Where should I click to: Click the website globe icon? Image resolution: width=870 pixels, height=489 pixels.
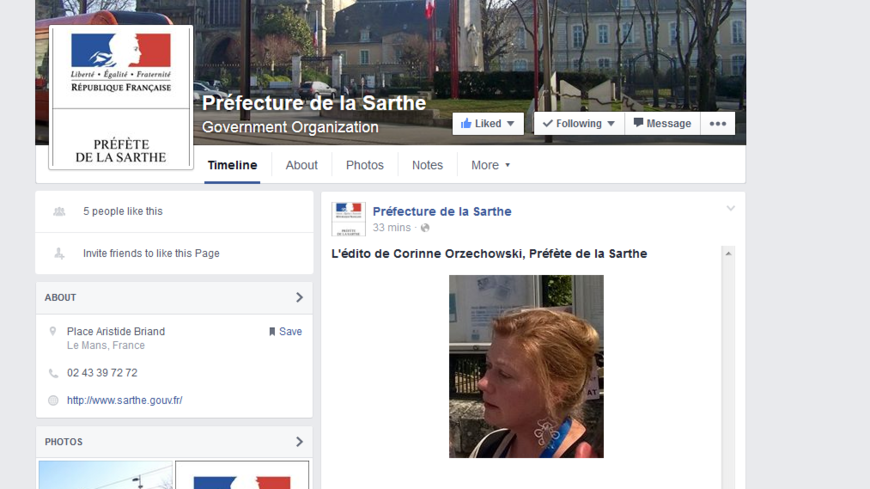(53, 400)
